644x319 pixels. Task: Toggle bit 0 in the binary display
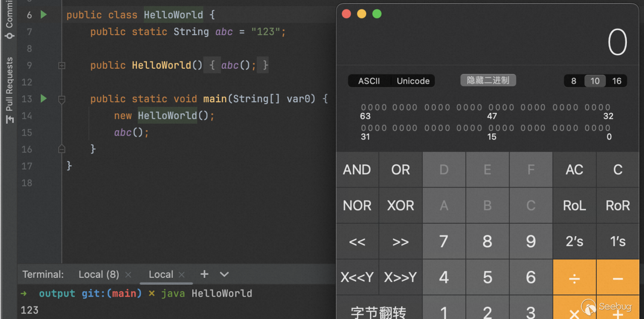[608, 128]
